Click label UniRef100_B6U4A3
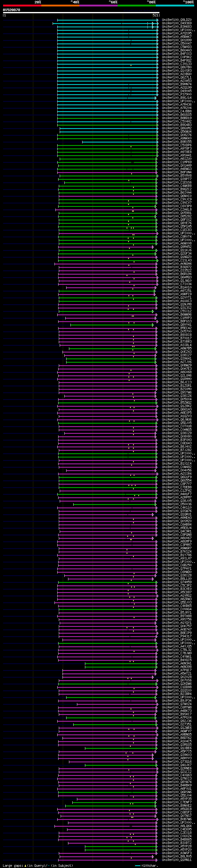This screenshot has height=868, width=197. click(x=177, y=50)
